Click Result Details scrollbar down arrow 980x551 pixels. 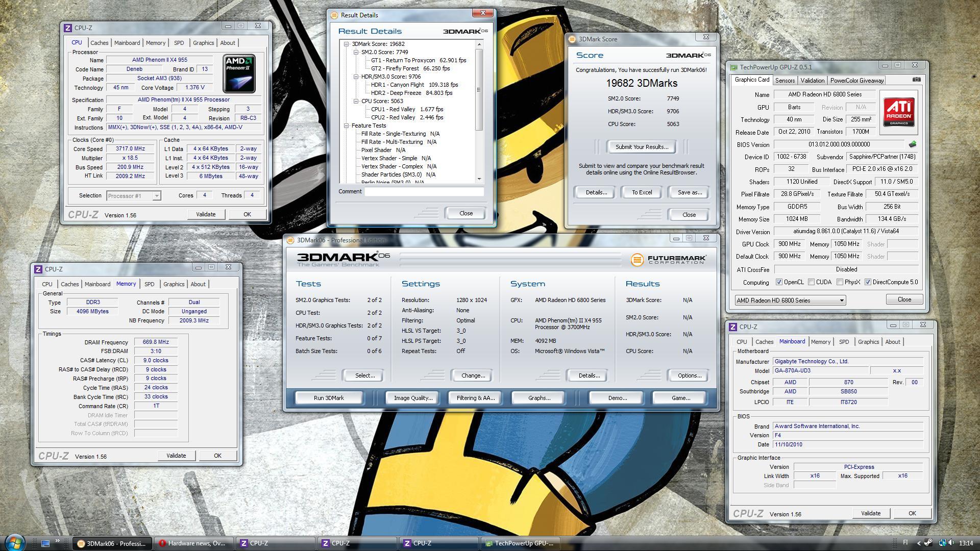coord(479,179)
